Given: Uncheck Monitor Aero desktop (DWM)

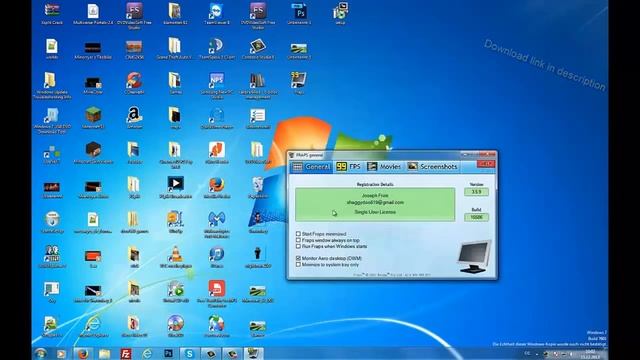Looking at the screenshot, I should 298,258.
